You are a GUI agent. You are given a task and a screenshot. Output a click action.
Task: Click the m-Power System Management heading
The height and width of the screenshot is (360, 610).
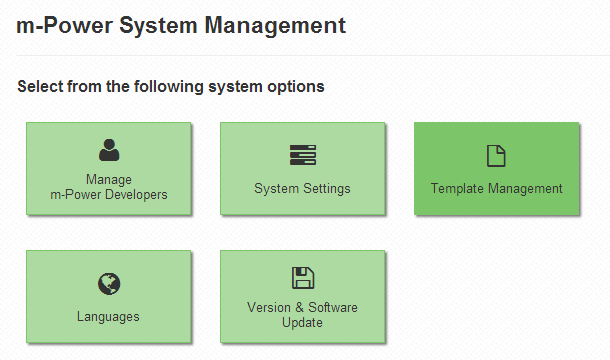click(181, 26)
